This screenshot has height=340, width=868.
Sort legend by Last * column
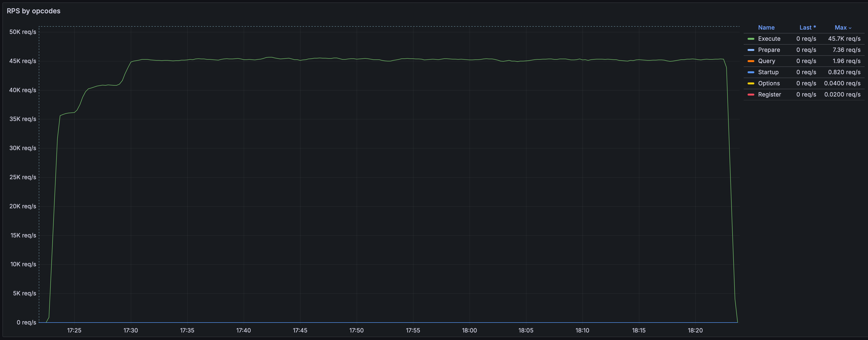[807, 28]
